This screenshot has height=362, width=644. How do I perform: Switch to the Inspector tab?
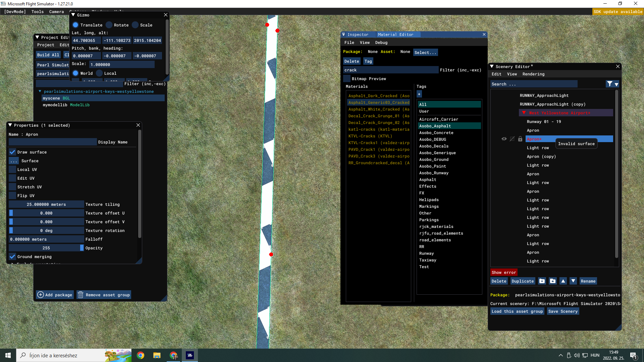[x=358, y=35]
